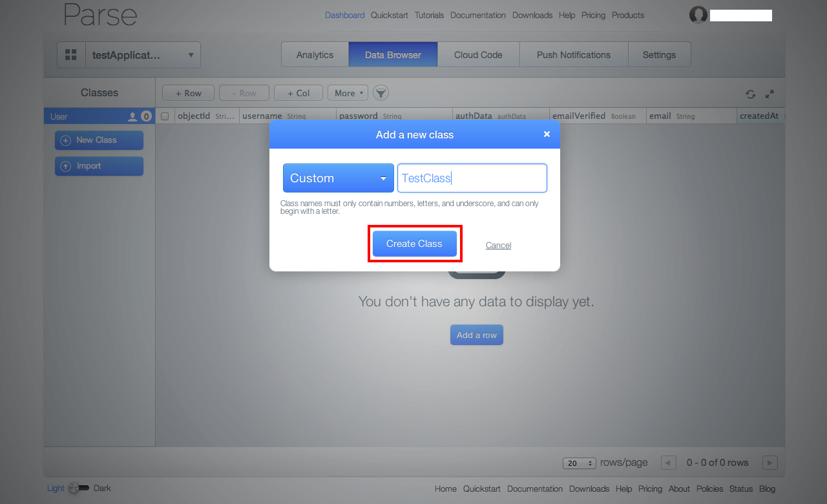The width and height of the screenshot is (827, 504).
Task: Click the createdAt column header
Action: (x=761, y=116)
